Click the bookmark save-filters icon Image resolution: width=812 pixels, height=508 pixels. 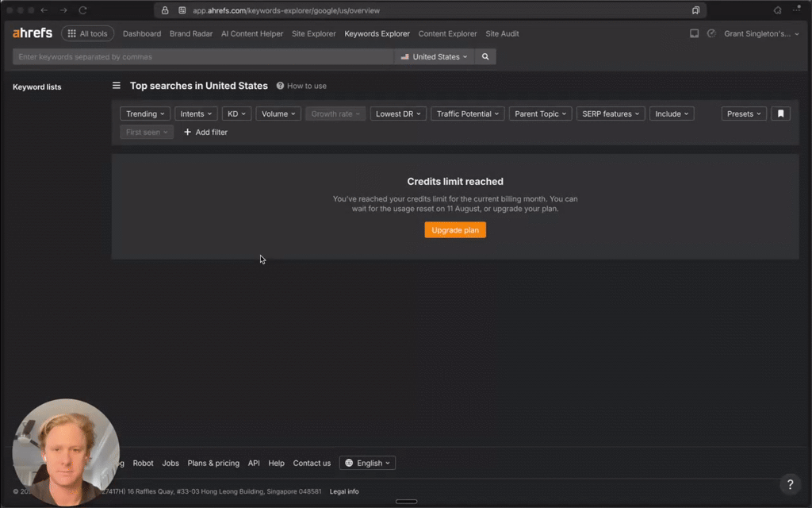(x=780, y=114)
